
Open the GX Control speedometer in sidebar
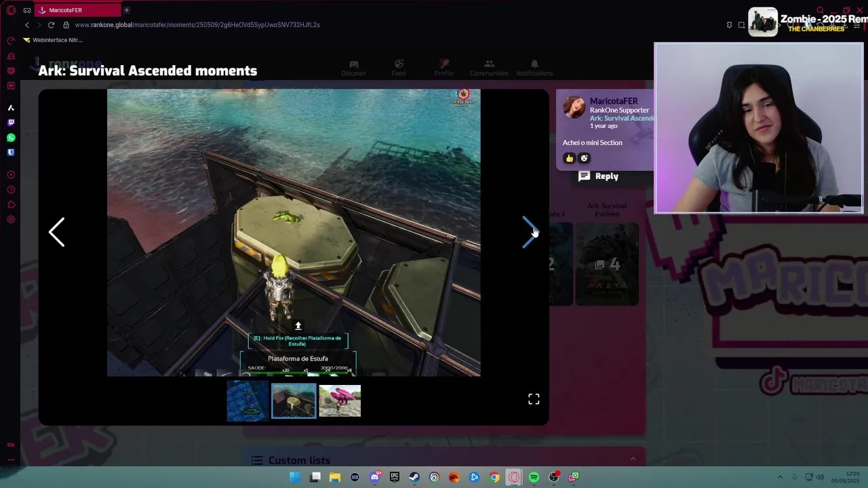[x=11, y=41]
